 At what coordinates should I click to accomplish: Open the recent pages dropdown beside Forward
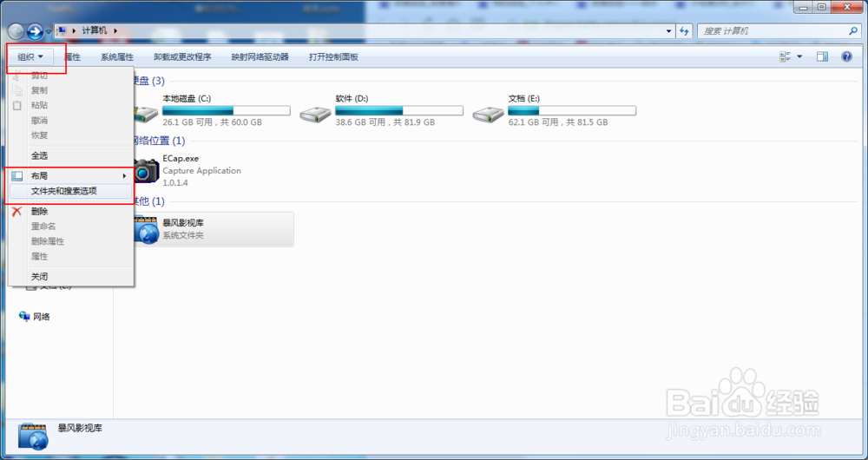tap(48, 31)
